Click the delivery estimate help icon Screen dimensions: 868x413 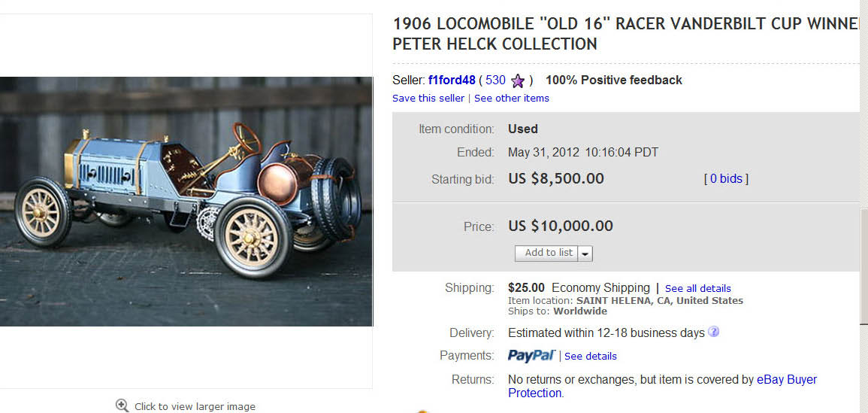(x=713, y=332)
